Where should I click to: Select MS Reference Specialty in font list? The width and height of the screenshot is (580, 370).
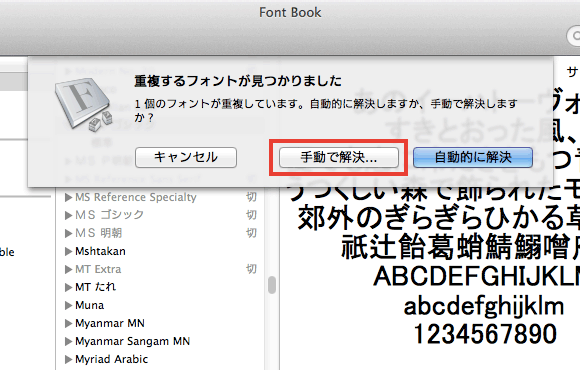[x=136, y=197]
